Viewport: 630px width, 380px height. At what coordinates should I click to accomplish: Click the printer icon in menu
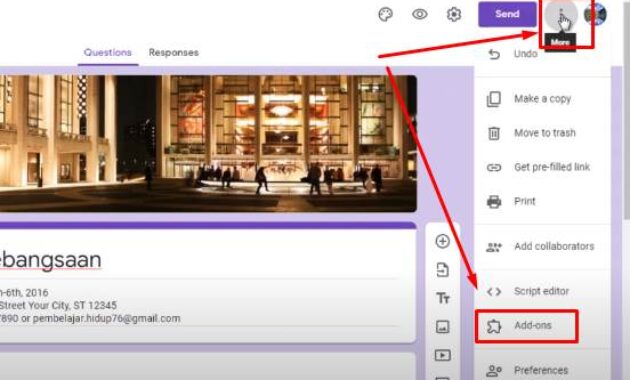pos(494,201)
